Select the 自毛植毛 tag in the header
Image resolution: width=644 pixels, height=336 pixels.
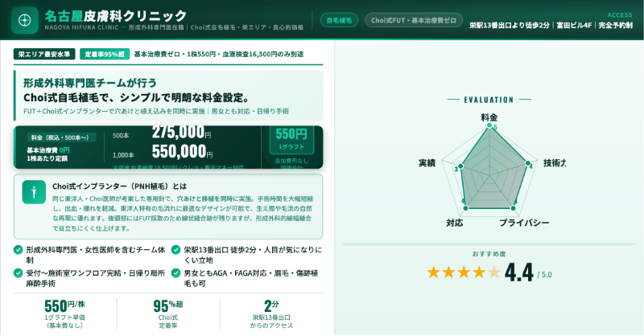pyautogui.click(x=339, y=20)
